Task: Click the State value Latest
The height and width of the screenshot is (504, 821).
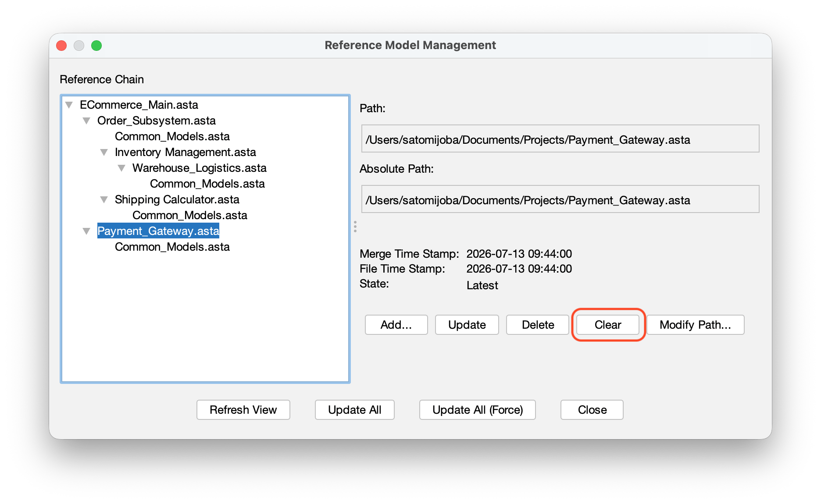Action: pos(482,285)
